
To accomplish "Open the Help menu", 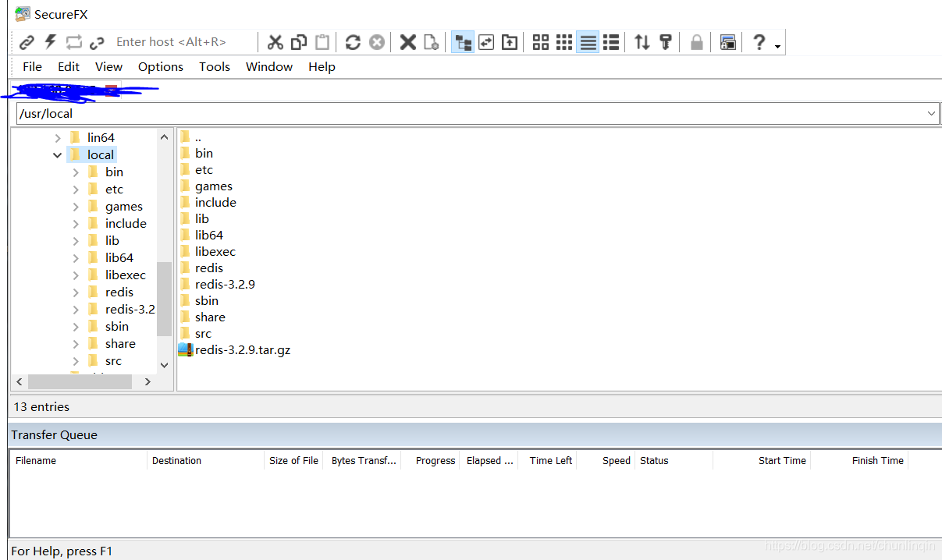I will tap(322, 67).
